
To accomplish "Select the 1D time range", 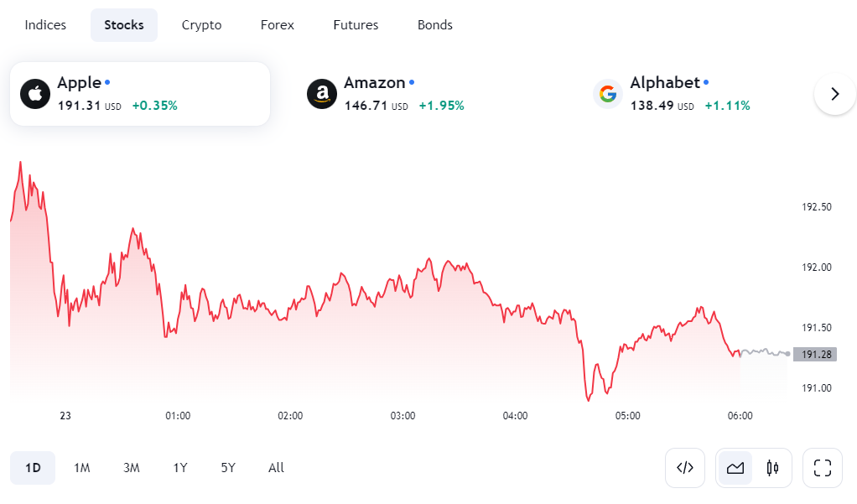I will (33, 468).
